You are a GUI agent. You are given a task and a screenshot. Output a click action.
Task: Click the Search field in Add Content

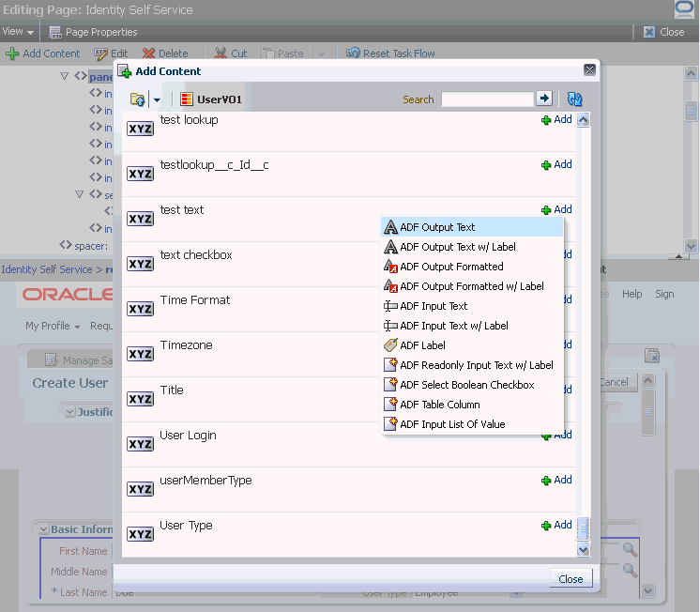(487, 99)
